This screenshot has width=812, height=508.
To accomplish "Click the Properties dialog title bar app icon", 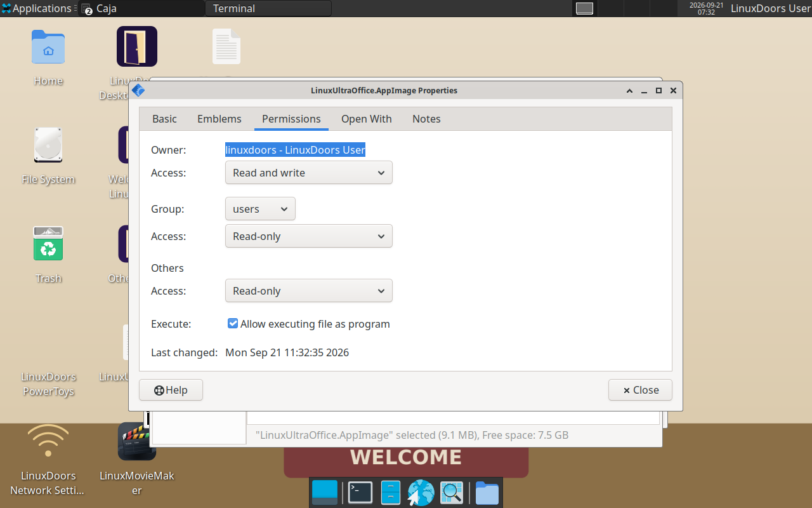I will (138, 90).
